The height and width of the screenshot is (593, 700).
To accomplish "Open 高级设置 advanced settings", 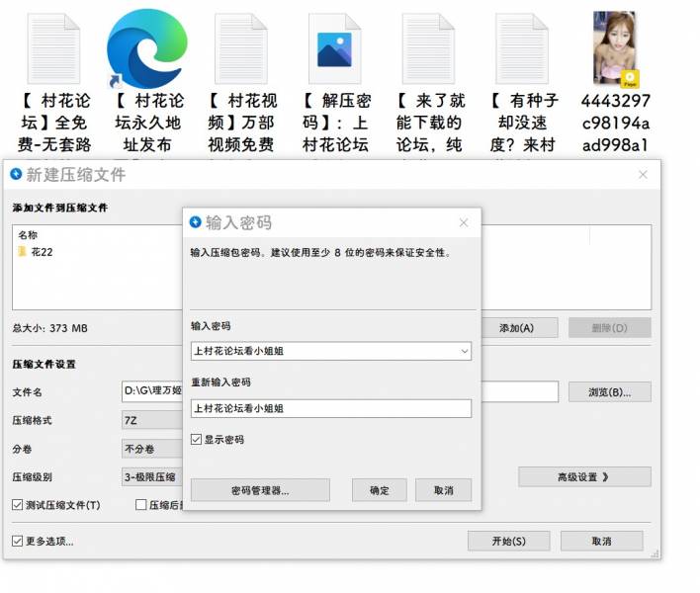I will coord(584,477).
